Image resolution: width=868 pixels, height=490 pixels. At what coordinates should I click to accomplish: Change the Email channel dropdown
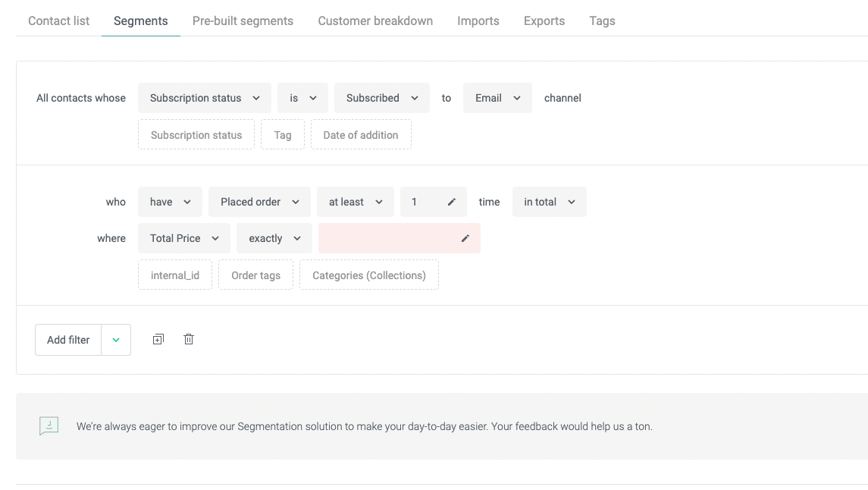tap(497, 98)
